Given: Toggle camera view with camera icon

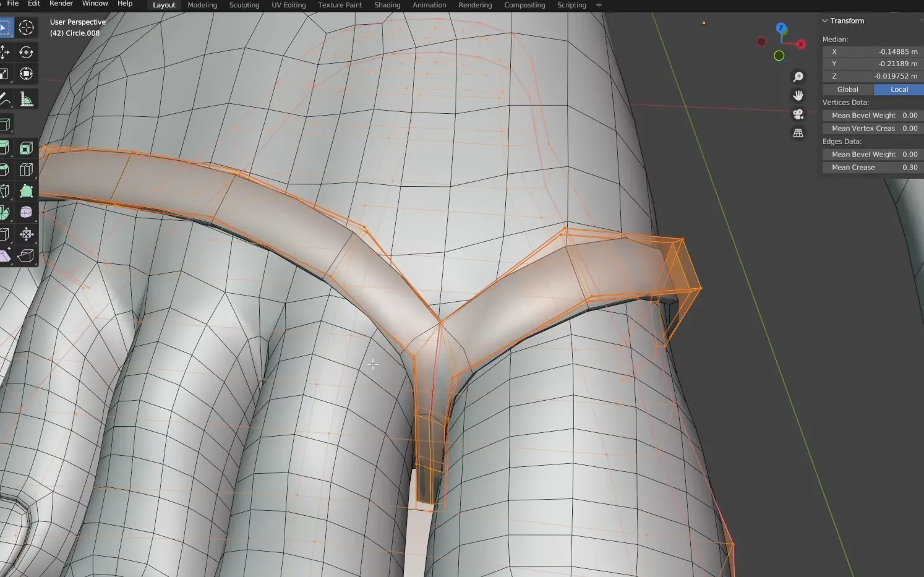Looking at the screenshot, I should [x=798, y=114].
